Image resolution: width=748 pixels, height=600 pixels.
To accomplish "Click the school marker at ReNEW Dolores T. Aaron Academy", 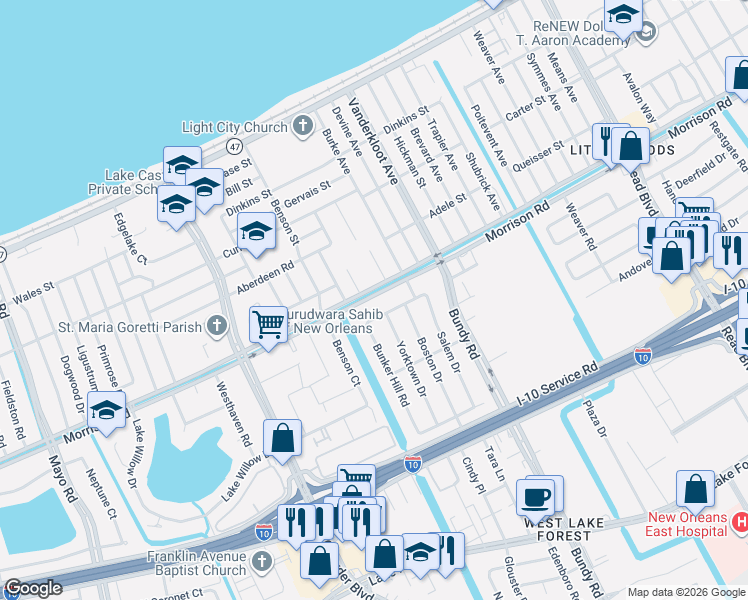I will point(623,17).
